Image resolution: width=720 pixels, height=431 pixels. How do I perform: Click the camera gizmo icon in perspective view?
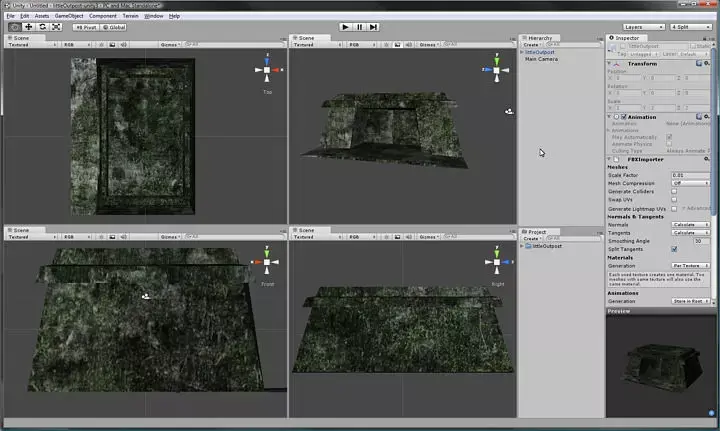click(509, 111)
